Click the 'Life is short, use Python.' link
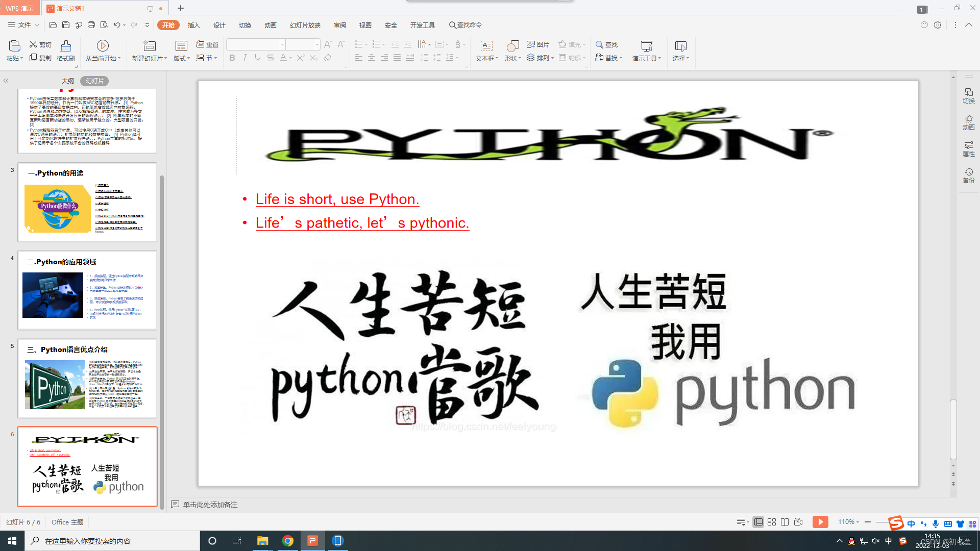Viewport: 980px width, 551px height. click(x=337, y=199)
